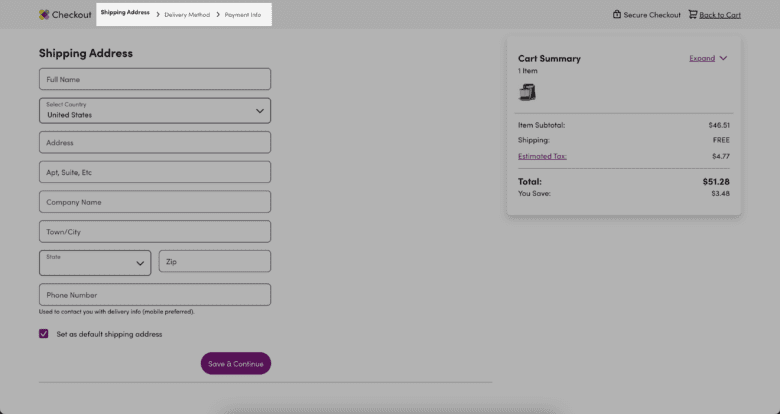Open the Select Country dropdown

click(155, 110)
